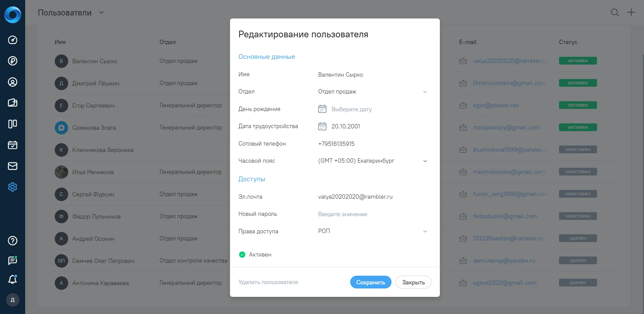
Task: Expand the Отдел dropdown in dialog
Action: [x=373, y=91]
